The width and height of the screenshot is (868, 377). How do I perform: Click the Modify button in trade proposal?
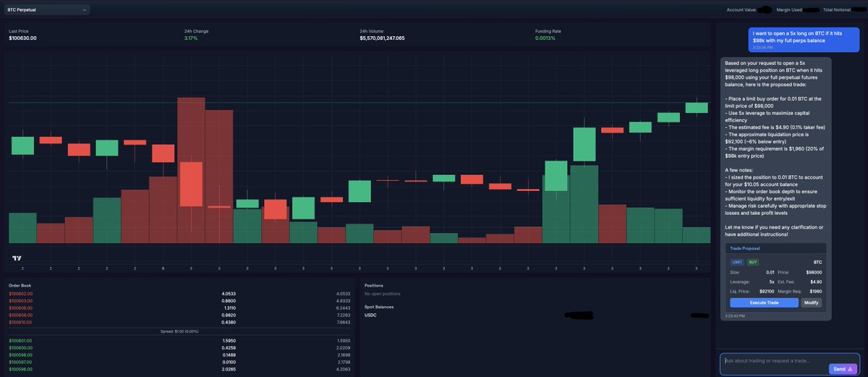811,302
